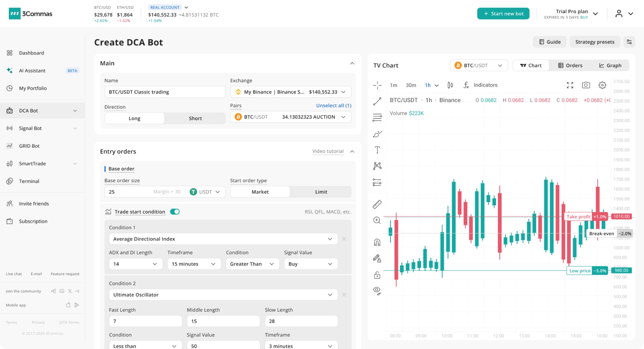Open Strategy presets

(595, 42)
